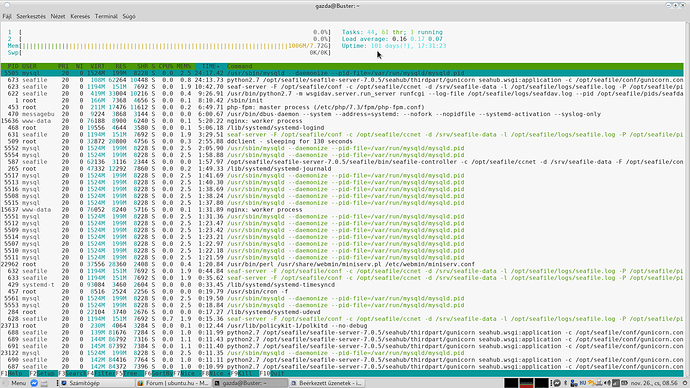The width and height of the screenshot is (690, 388).
Task: Click the Messenger icon in system tray
Action: 557,383
